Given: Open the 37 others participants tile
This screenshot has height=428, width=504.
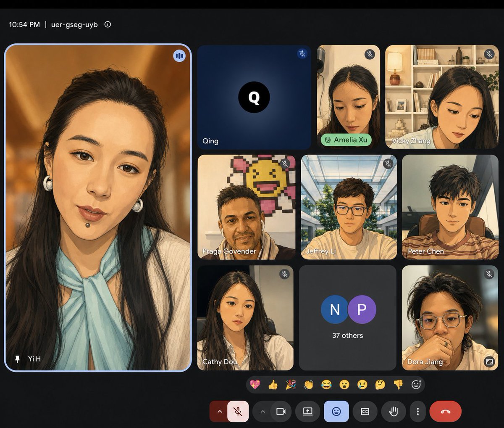Looking at the screenshot, I should coord(348,318).
